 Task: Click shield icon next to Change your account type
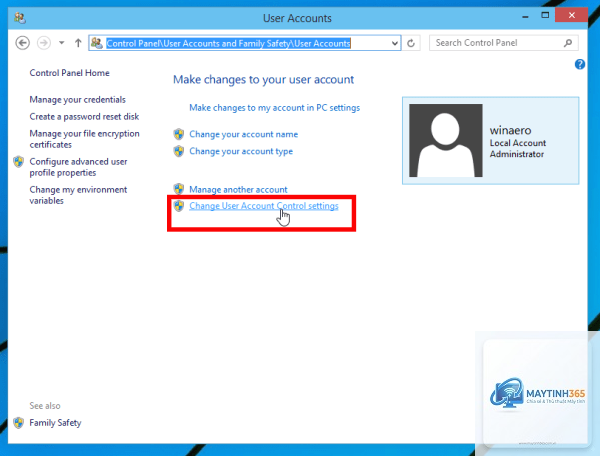(x=179, y=151)
